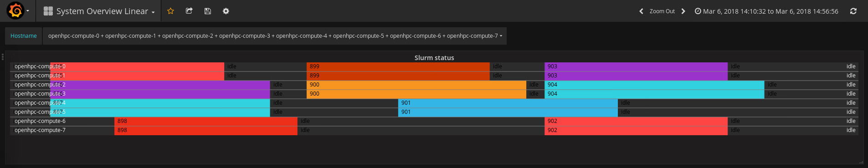Screen dimensions: 868x168
Task: Save the dashboard with floppy icon
Action: pyautogui.click(x=208, y=11)
